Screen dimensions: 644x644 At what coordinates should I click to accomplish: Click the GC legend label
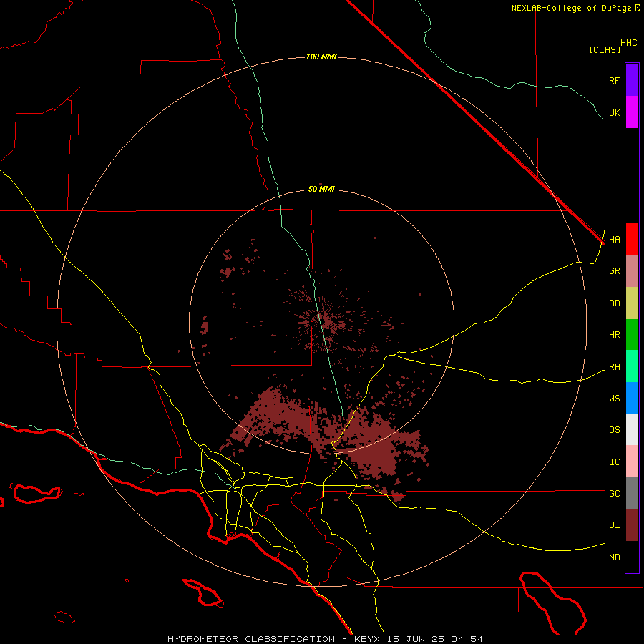click(x=614, y=494)
